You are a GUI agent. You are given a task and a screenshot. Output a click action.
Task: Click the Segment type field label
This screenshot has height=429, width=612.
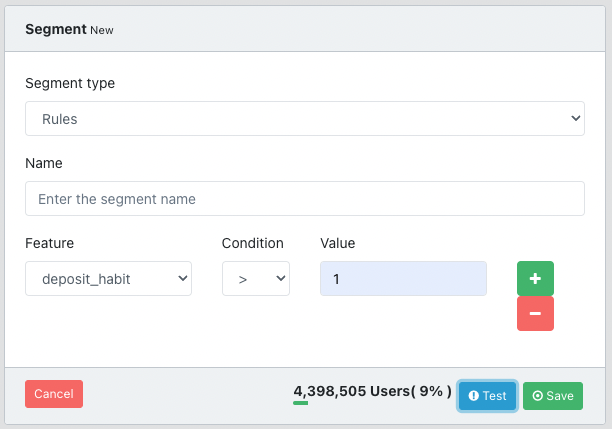click(x=70, y=83)
